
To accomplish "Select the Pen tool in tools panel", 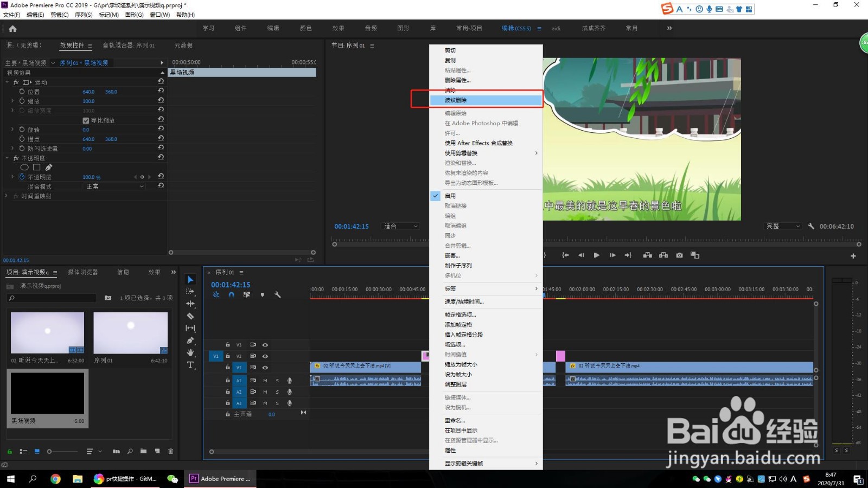I will click(190, 341).
